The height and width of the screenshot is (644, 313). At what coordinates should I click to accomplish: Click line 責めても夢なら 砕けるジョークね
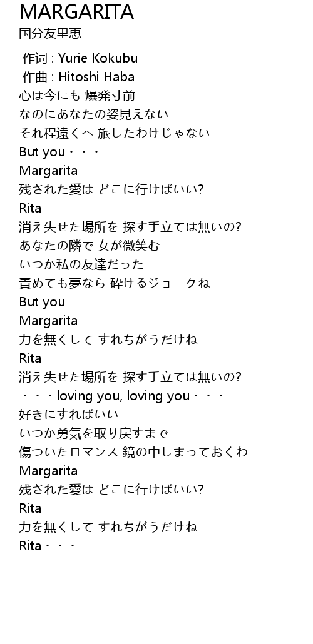115,283
